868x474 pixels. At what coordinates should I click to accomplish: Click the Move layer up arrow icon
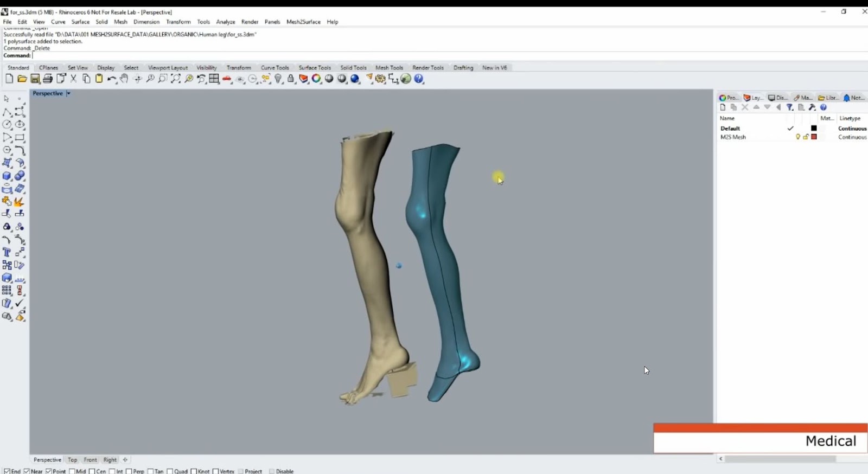pos(756,107)
